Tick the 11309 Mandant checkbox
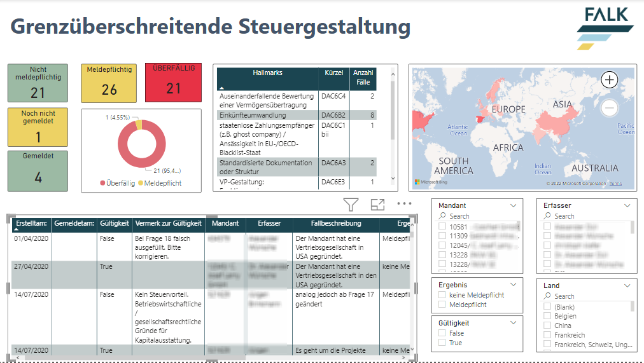The image size is (644, 363). click(x=442, y=236)
